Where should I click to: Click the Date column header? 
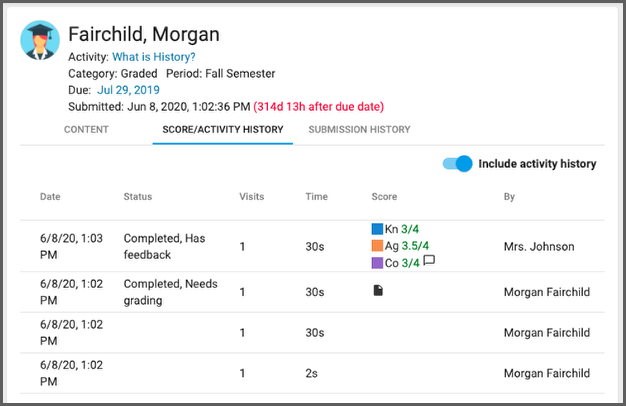pyautogui.click(x=50, y=197)
